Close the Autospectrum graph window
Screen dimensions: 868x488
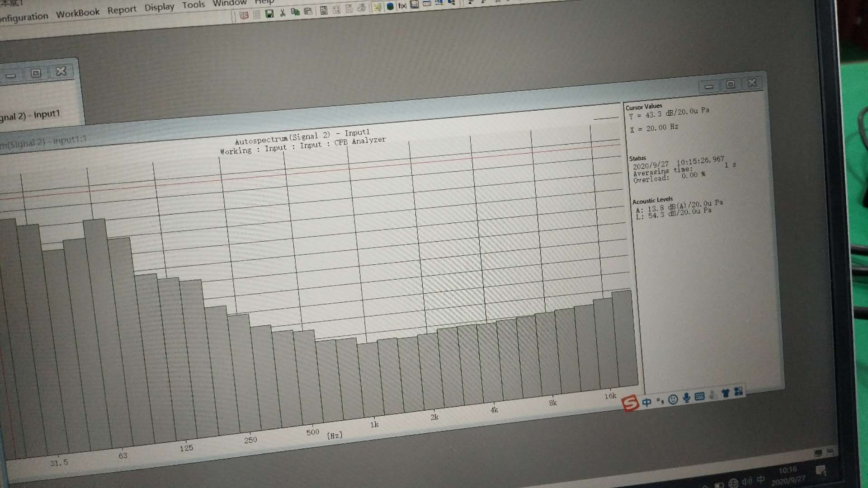click(752, 83)
